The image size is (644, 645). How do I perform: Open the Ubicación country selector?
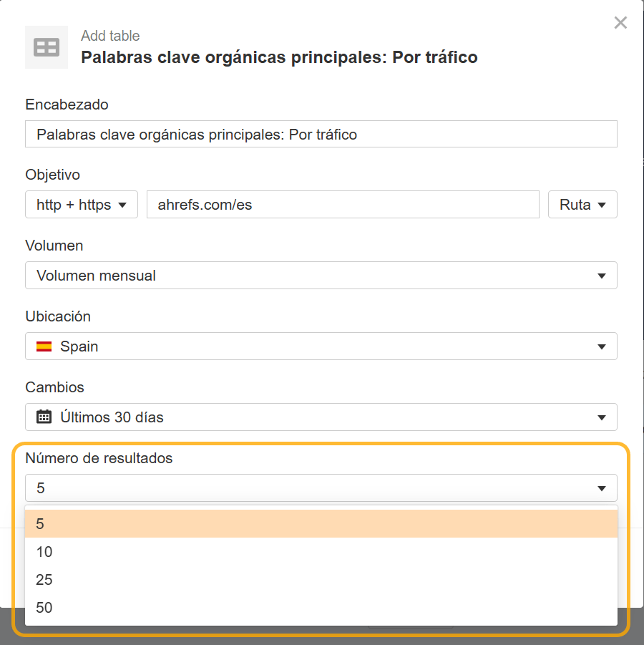click(321, 346)
